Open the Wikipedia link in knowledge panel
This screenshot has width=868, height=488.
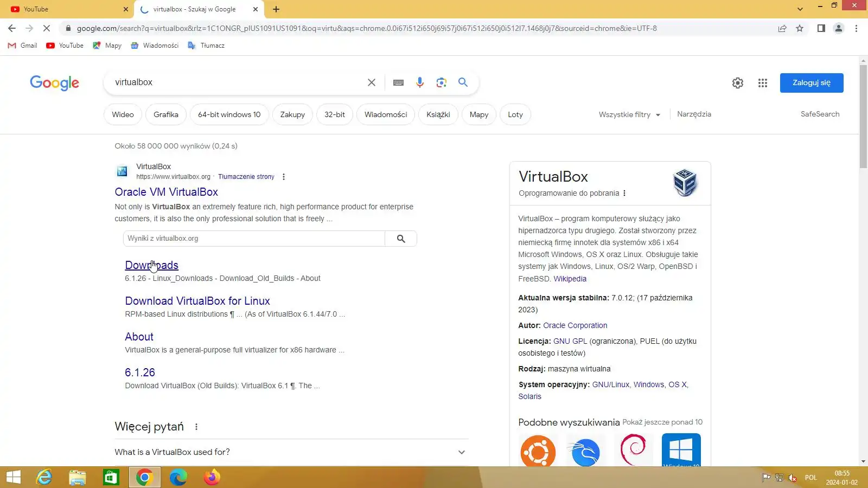pyautogui.click(x=570, y=279)
